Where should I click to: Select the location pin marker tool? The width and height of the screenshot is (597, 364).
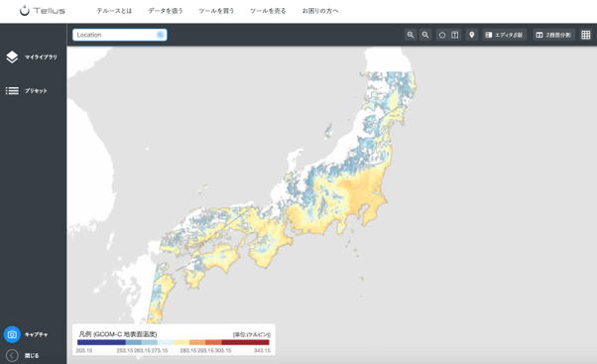[x=472, y=35]
